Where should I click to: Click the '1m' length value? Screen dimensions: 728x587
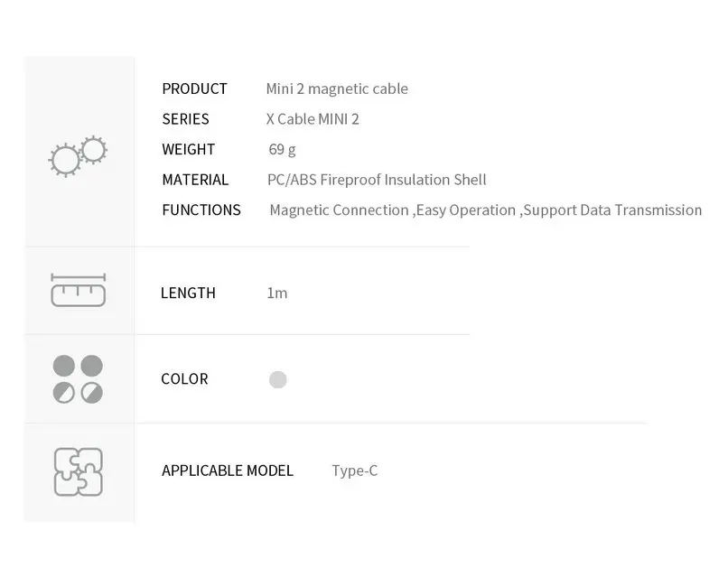[x=277, y=293]
